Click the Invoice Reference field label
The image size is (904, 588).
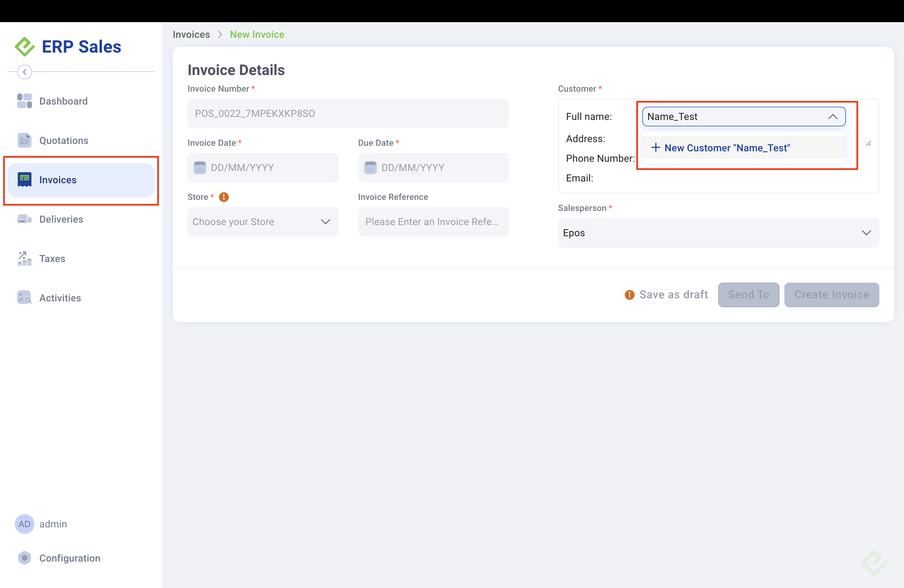tap(393, 197)
